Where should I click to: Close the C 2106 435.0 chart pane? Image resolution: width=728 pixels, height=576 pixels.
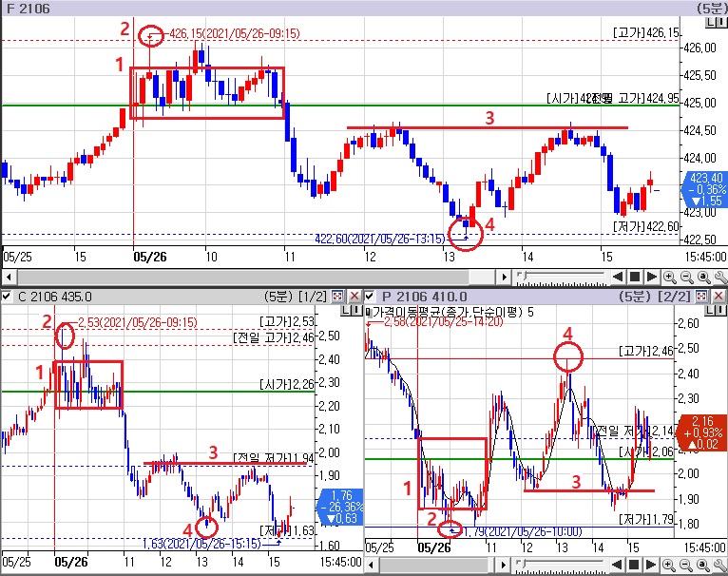[x=354, y=296]
